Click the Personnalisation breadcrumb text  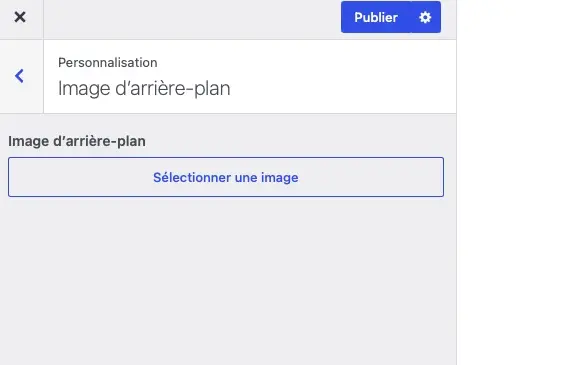point(107,63)
